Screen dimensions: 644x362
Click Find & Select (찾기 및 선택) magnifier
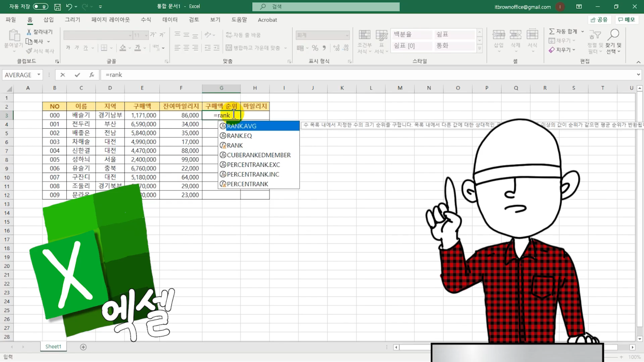click(x=613, y=35)
